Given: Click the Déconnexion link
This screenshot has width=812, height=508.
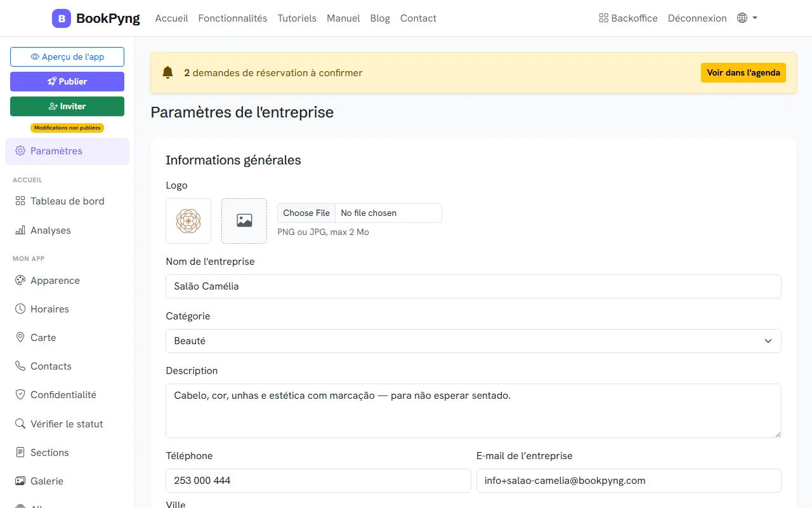Looking at the screenshot, I should pyautogui.click(x=697, y=18).
